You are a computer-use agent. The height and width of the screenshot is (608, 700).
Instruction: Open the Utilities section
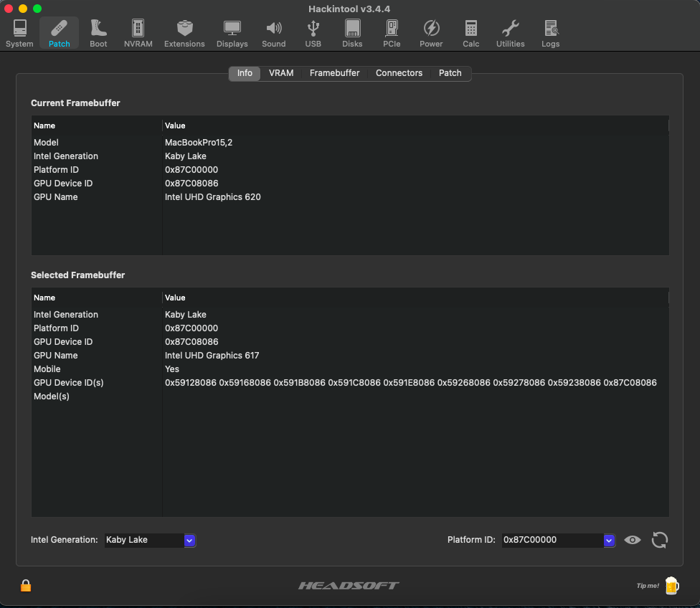coord(510,34)
